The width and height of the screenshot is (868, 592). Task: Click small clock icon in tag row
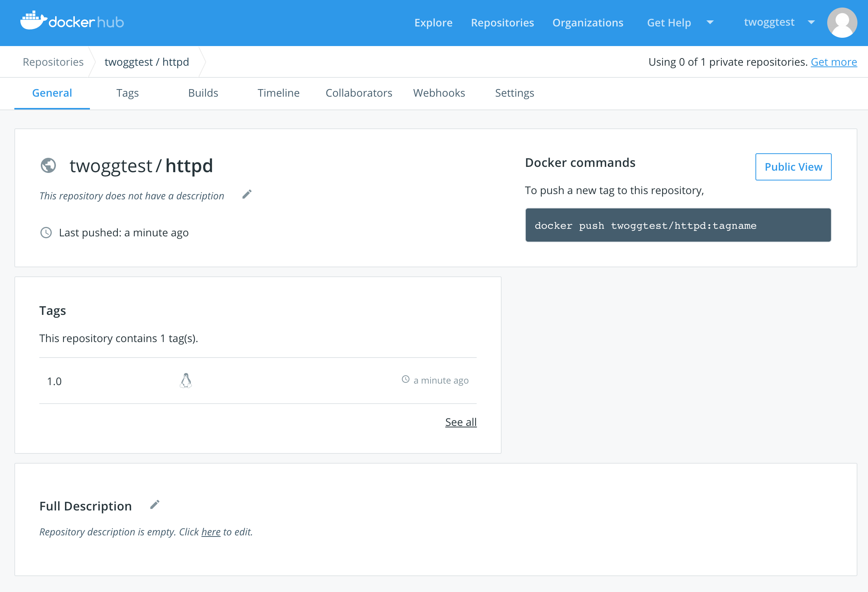click(406, 379)
